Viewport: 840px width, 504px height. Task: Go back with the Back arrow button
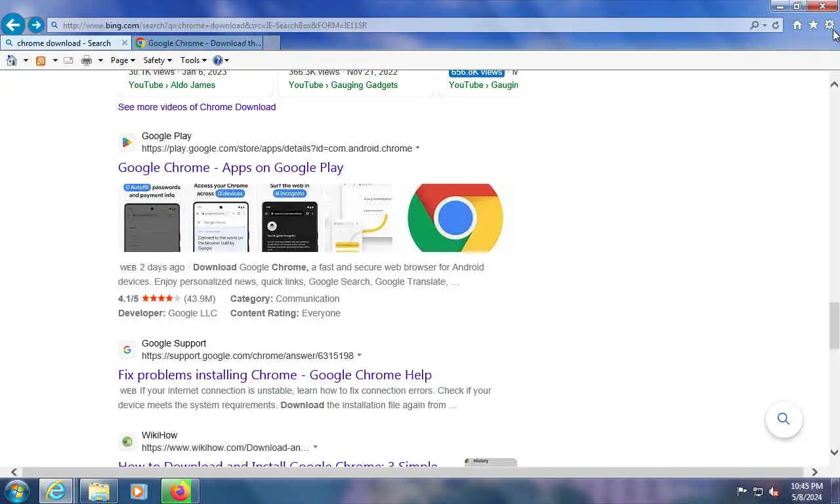[x=12, y=25]
